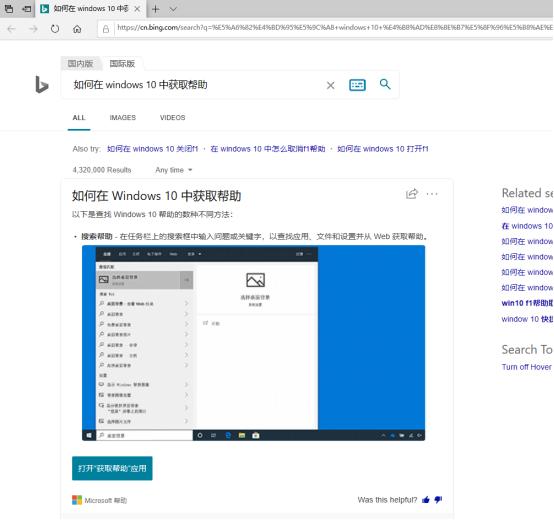Click the set-tabs-aside icon

[26, 9]
